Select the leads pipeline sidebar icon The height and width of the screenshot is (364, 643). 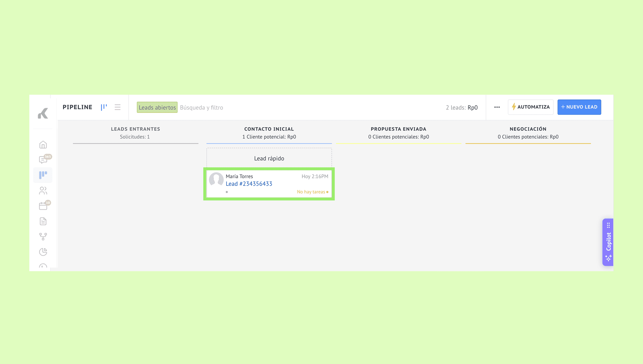click(x=43, y=175)
